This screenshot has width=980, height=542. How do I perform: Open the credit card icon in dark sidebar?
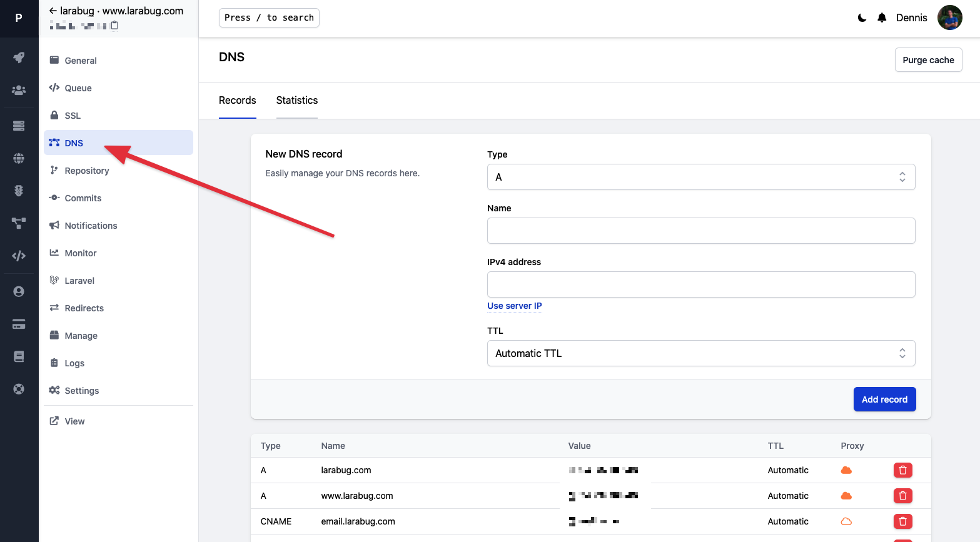coord(19,324)
